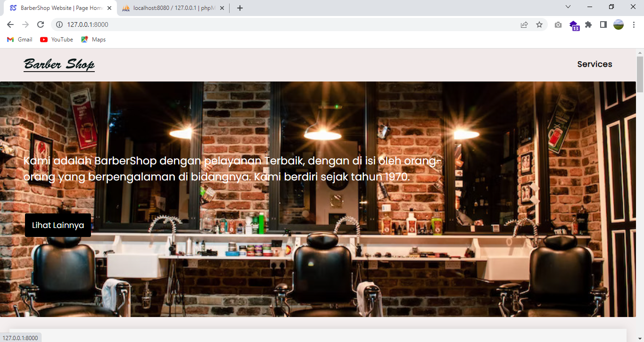
Task: Toggle the browser side panel
Action: point(603,24)
